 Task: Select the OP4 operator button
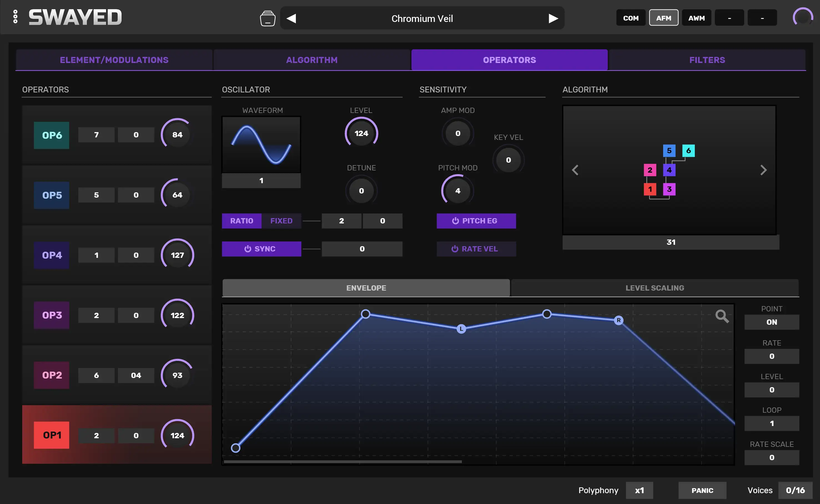coord(52,255)
